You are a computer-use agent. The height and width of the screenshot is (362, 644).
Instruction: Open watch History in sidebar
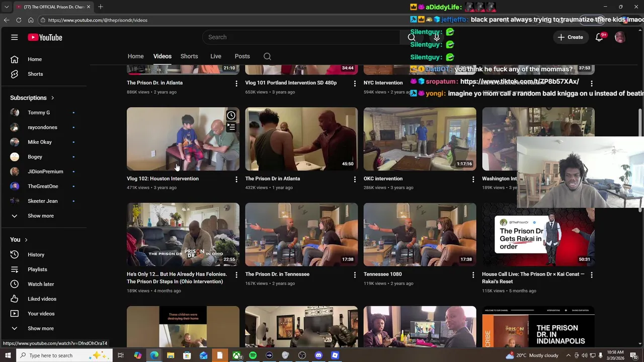[x=35, y=254]
